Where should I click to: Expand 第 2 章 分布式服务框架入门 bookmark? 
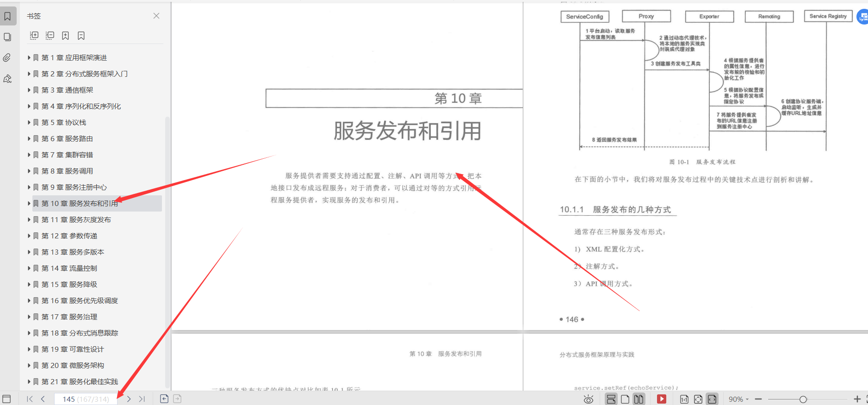pos(29,74)
